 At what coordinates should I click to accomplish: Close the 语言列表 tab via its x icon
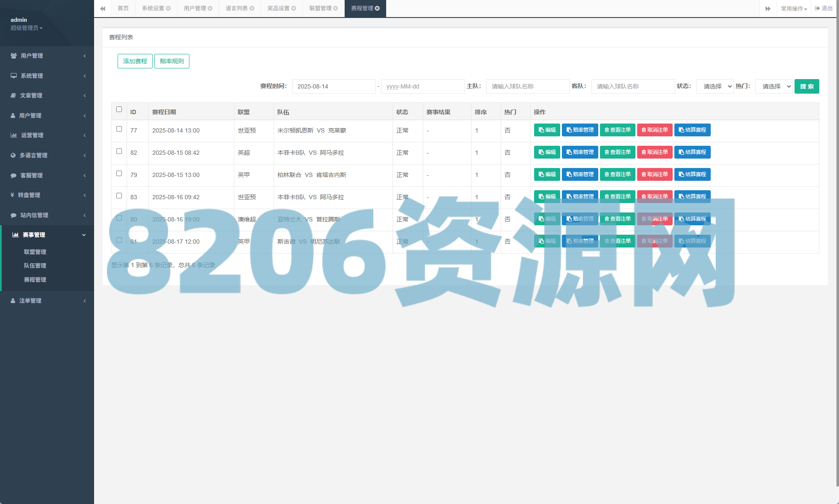(x=252, y=9)
